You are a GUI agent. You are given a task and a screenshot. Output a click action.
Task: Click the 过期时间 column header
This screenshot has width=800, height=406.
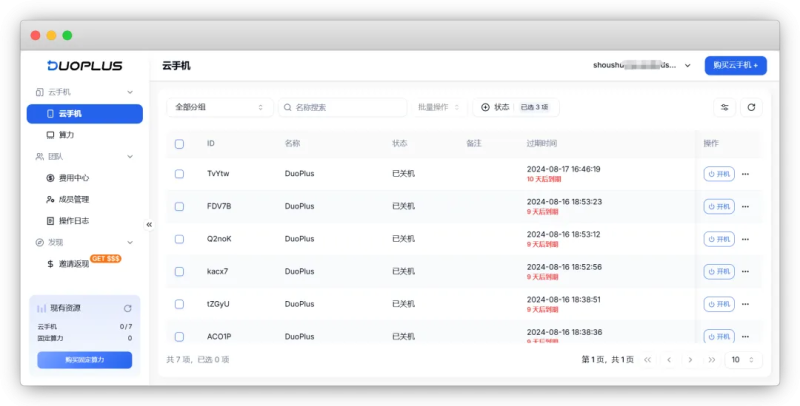point(542,143)
